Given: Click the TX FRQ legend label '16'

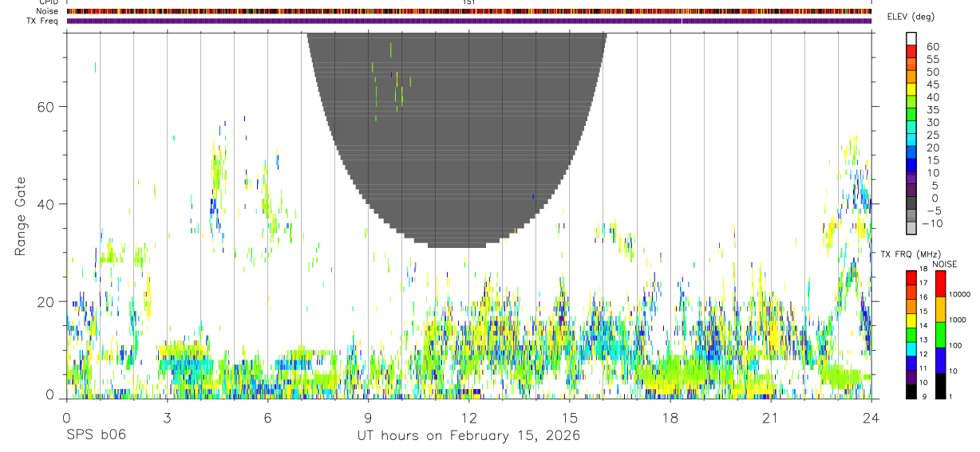Looking at the screenshot, I should 923,297.
